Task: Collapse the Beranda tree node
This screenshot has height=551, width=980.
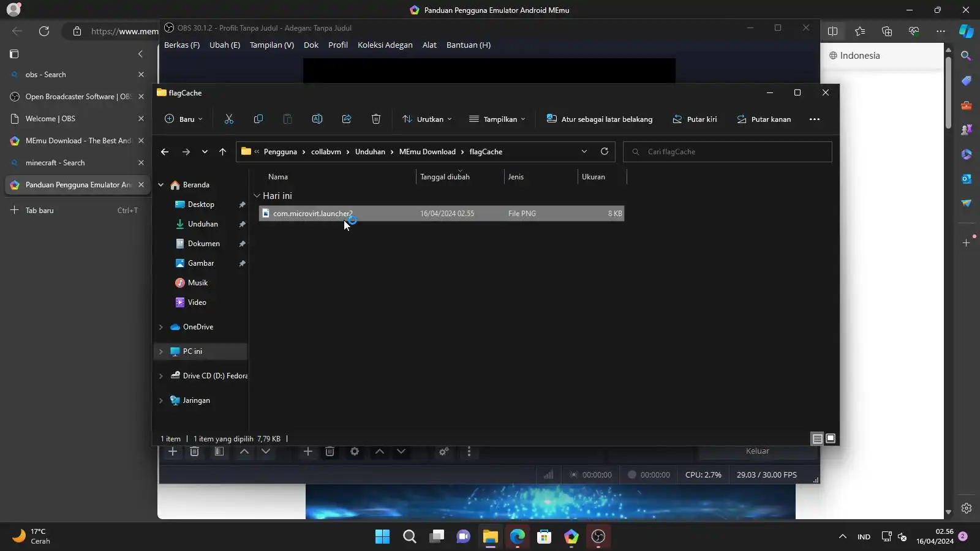Action: [161, 185]
